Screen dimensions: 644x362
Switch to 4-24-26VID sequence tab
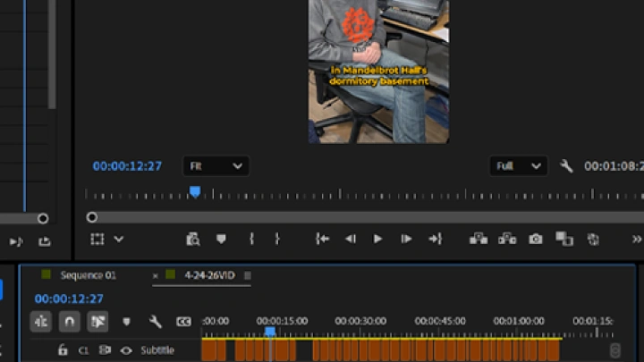209,275
